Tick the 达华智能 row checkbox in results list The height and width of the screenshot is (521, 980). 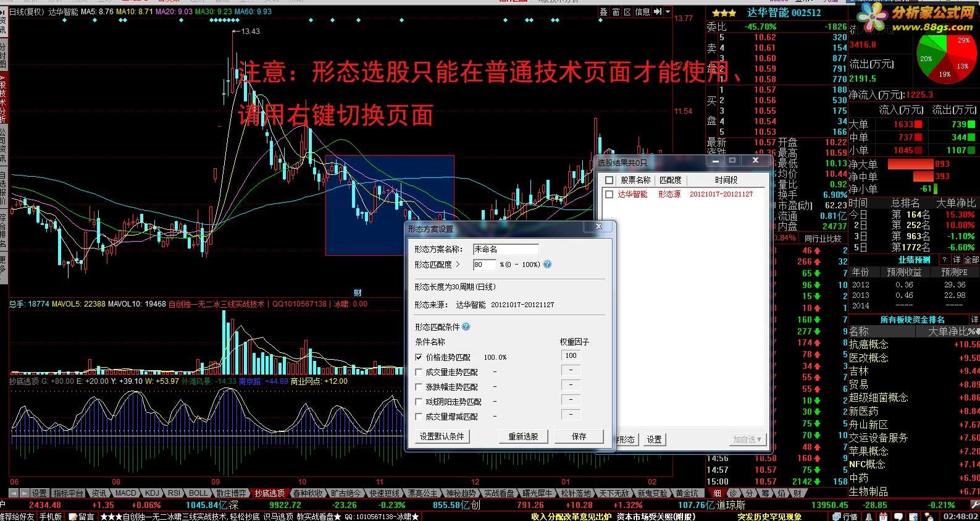coord(609,194)
